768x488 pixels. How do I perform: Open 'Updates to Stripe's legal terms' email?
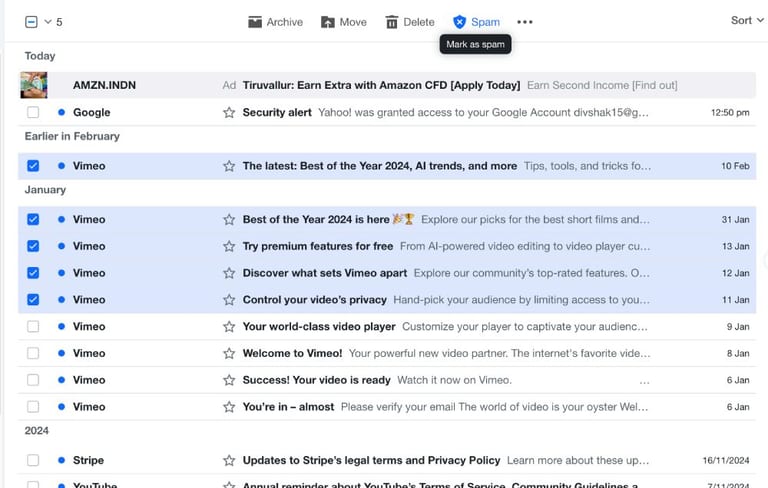pos(371,461)
